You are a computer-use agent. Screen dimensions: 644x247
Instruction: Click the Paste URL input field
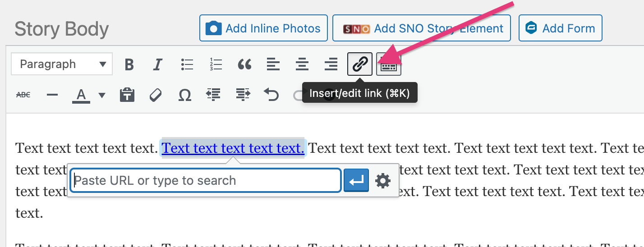coord(206,180)
